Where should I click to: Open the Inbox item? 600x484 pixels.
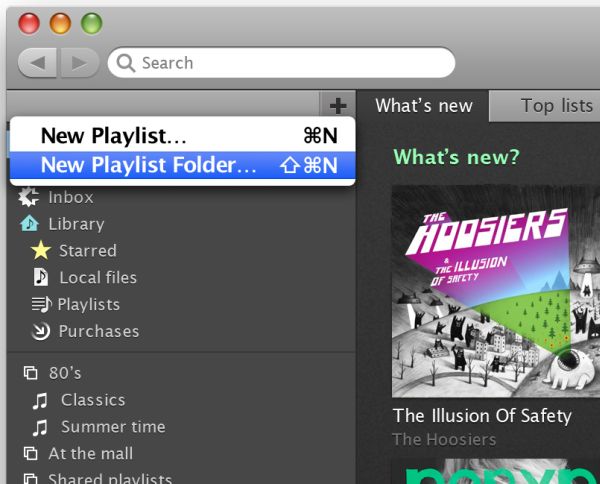tap(71, 197)
